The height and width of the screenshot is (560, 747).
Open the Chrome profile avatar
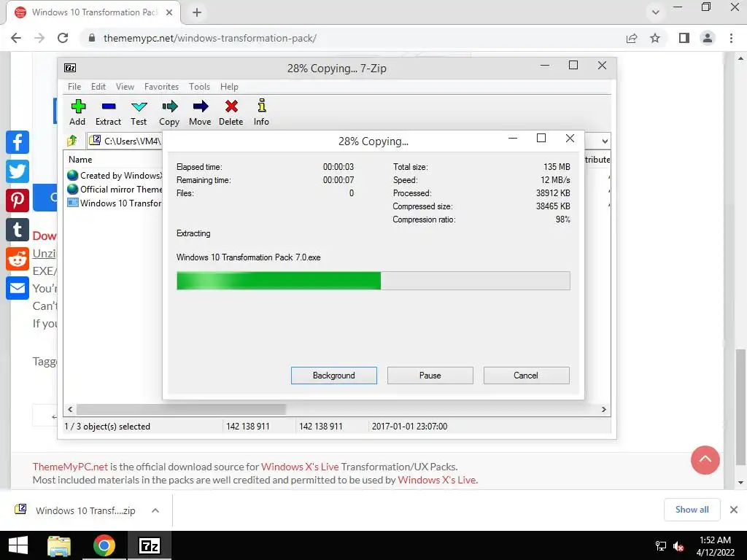point(708,38)
